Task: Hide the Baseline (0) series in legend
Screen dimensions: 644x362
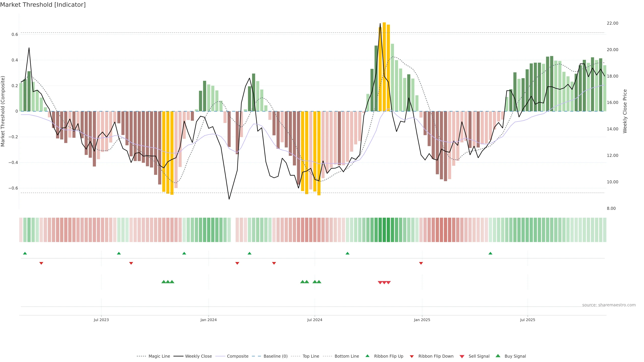Action: click(x=276, y=356)
